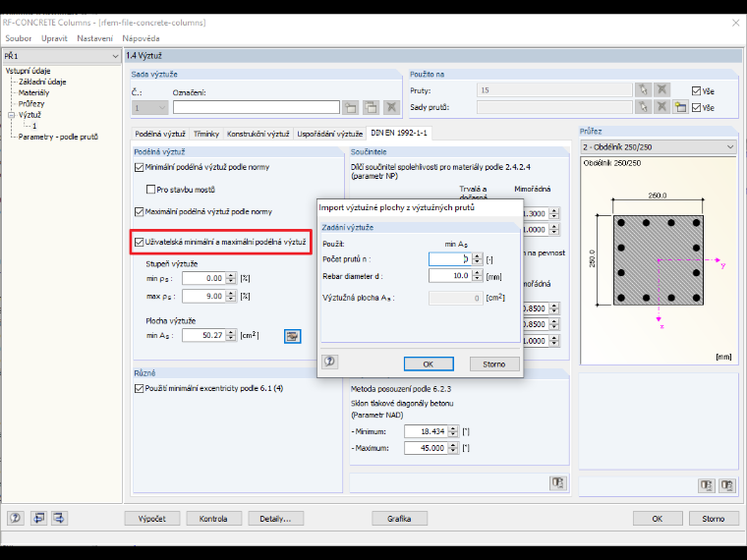The image size is (747, 560).
Task: Click the main window OK button
Action: [658, 519]
